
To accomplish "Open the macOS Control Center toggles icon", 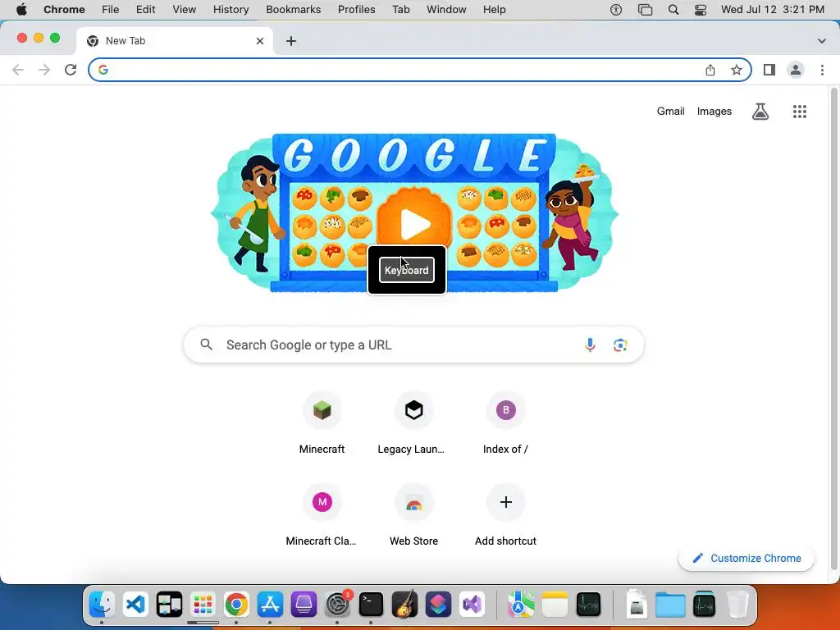I will 701,10.
